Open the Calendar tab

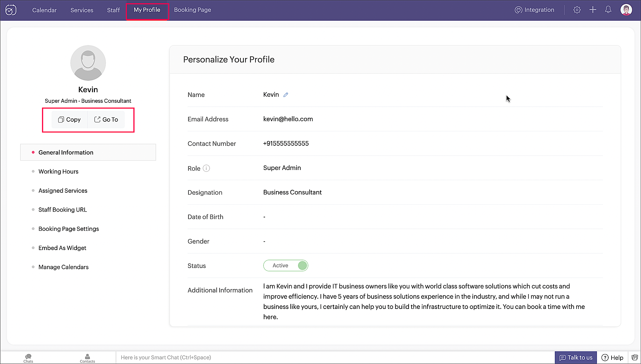[x=44, y=10]
